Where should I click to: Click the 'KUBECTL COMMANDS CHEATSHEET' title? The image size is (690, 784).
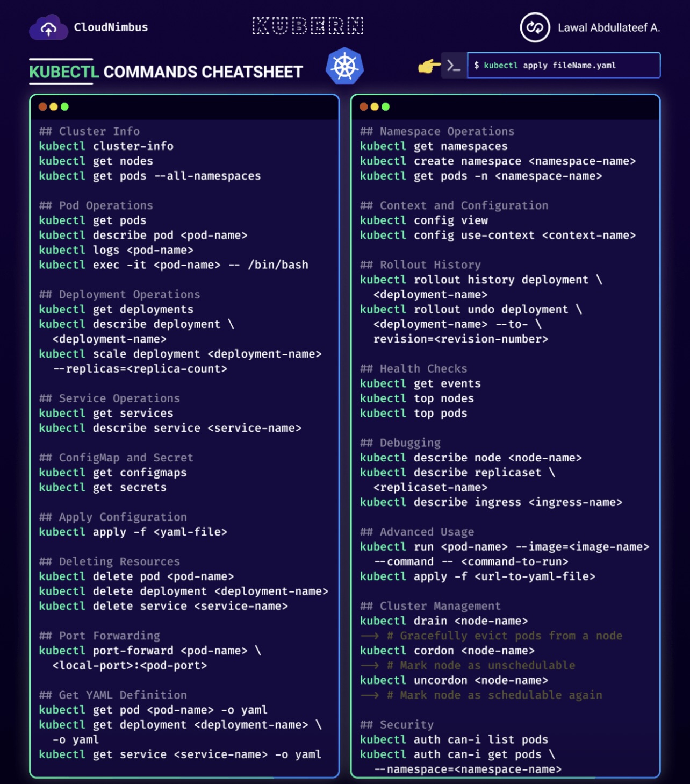pos(166,72)
